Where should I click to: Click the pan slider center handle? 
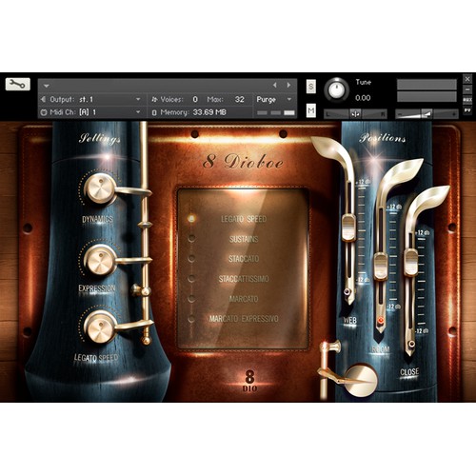(355, 114)
